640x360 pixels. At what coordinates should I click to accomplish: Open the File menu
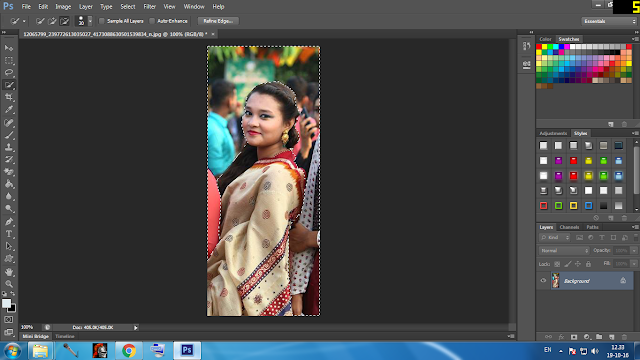[x=26, y=7]
